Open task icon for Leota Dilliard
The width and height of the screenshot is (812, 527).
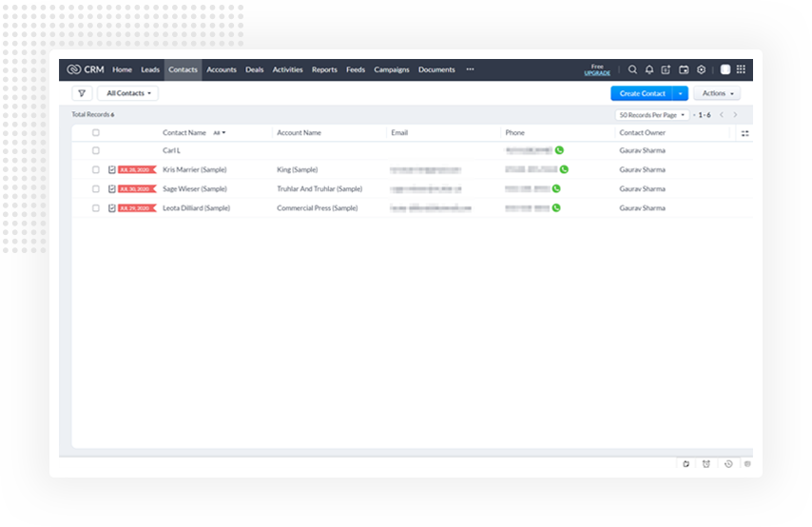[112, 207]
